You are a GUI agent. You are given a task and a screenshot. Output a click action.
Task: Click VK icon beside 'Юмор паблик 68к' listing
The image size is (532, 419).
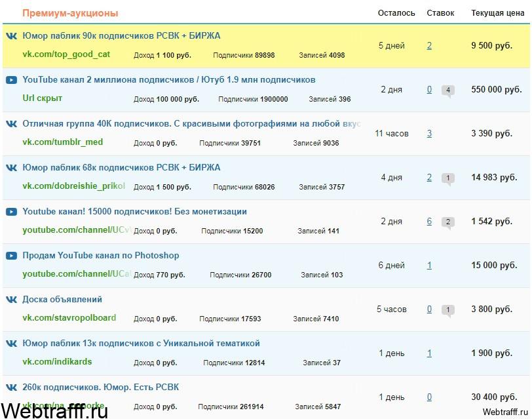pos(12,167)
